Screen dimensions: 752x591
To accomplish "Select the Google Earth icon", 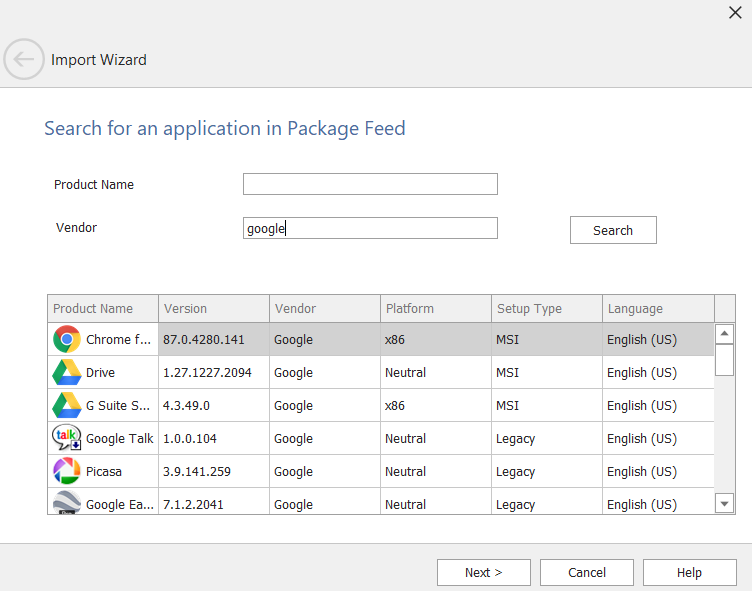I will tap(67, 503).
